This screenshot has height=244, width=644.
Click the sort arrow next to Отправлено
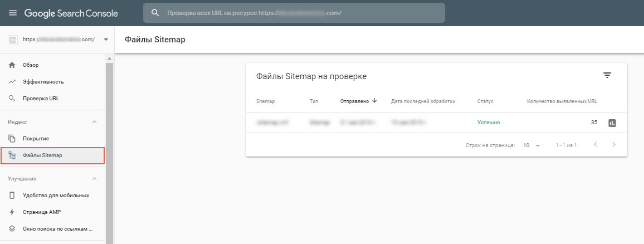pos(374,101)
